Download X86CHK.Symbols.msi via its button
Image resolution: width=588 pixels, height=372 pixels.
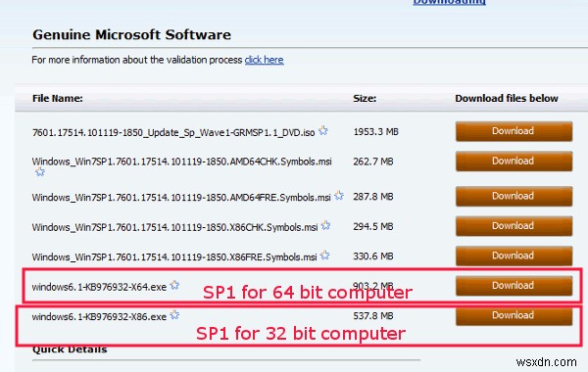514,226
